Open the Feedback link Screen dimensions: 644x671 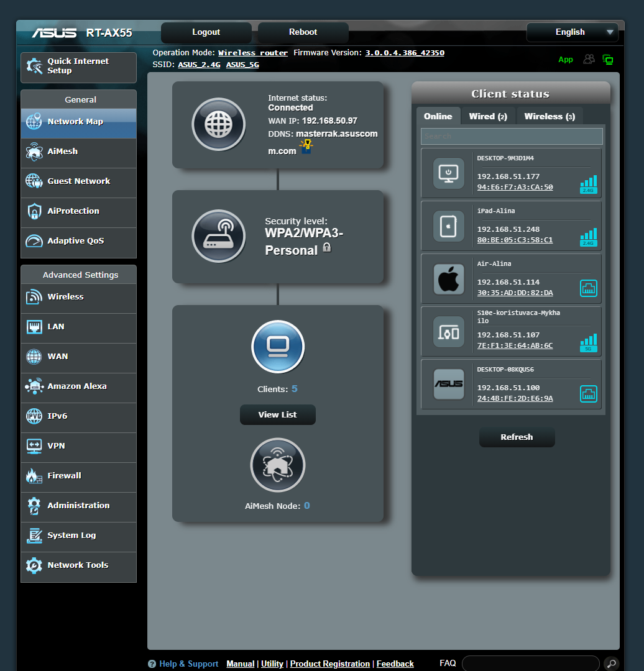[395, 664]
